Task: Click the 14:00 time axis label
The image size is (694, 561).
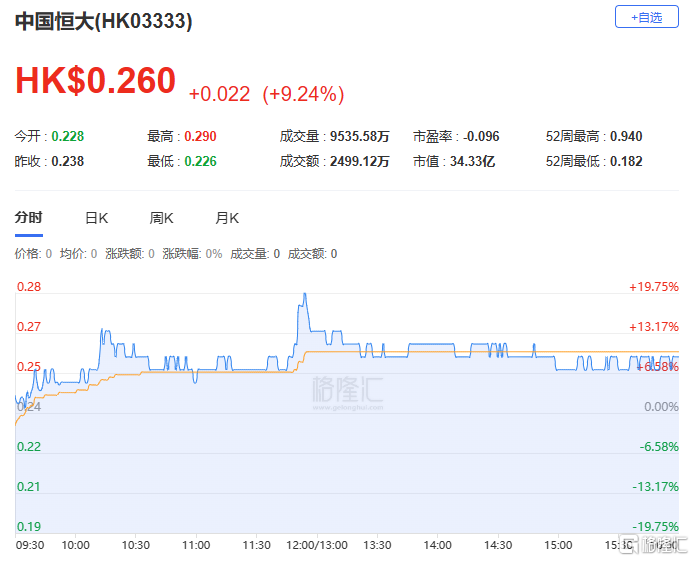Action: [438, 545]
